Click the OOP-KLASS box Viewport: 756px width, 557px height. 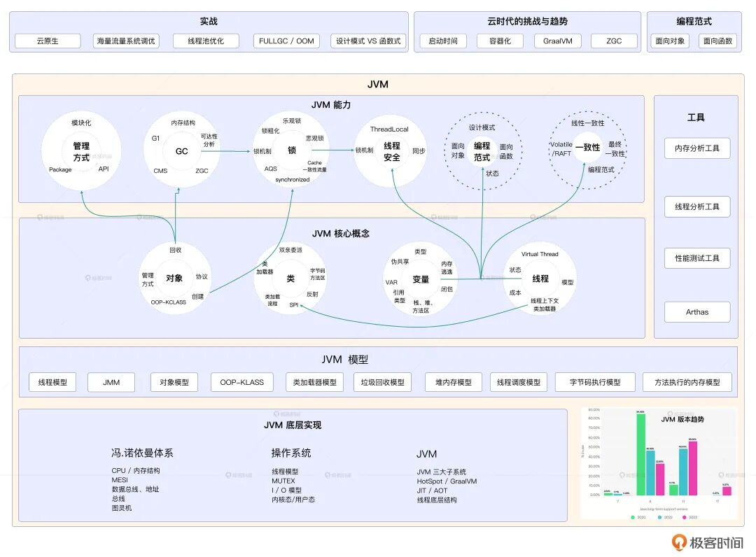(x=242, y=382)
